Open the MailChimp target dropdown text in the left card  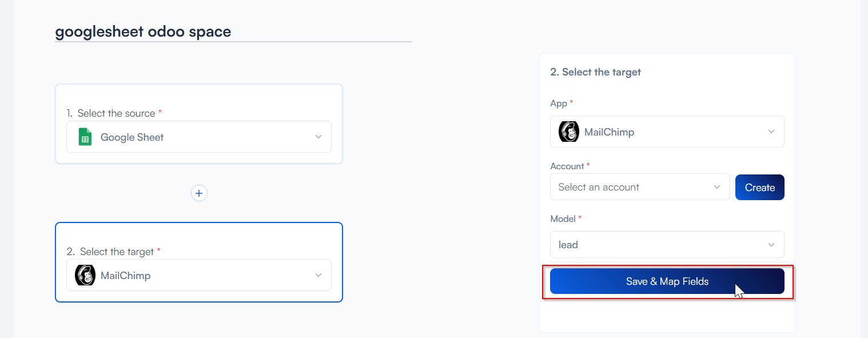coord(125,276)
